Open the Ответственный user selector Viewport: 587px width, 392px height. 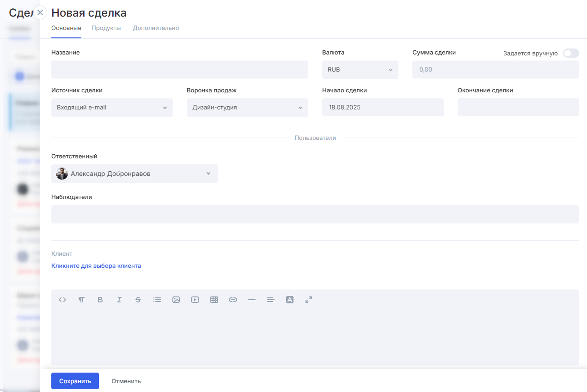point(134,174)
